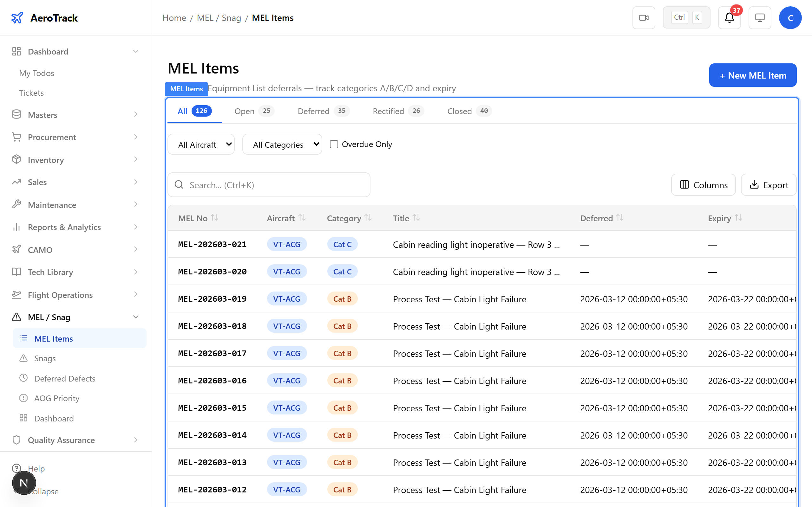This screenshot has width=812, height=507.
Task: Select the Deferred Defects clock icon in sidebar
Action: pyautogui.click(x=23, y=378)
